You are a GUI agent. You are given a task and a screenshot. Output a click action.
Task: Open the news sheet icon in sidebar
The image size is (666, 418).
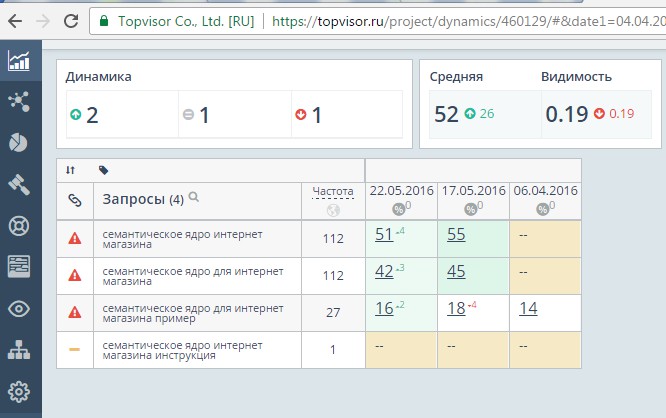19,267
